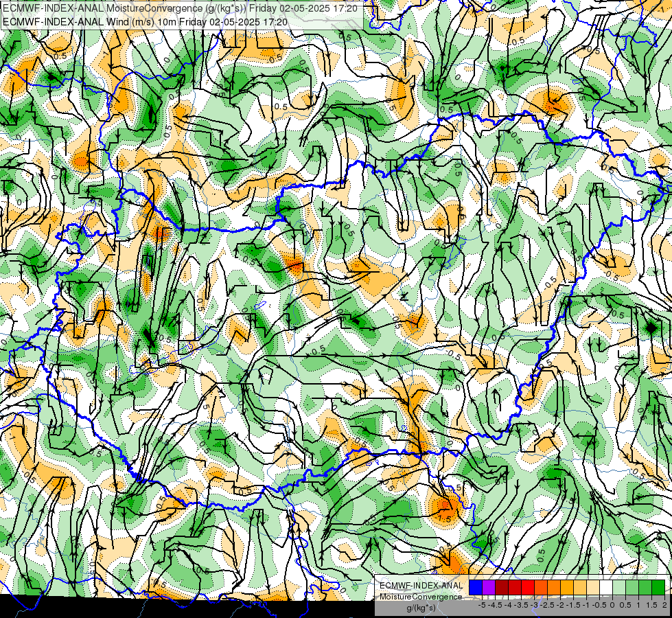This screenshot has height=618, width=672.
Task: Click the legend label MoistureConvergence
Action: pos(421,597)
